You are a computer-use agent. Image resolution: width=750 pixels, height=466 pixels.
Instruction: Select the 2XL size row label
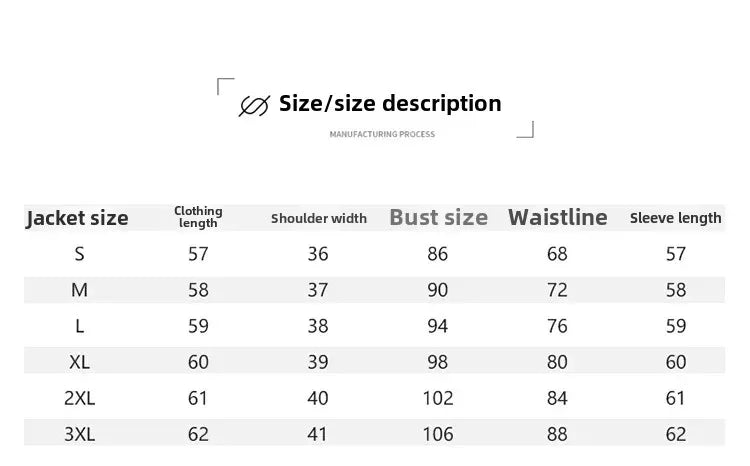click(x=79, y=398)
